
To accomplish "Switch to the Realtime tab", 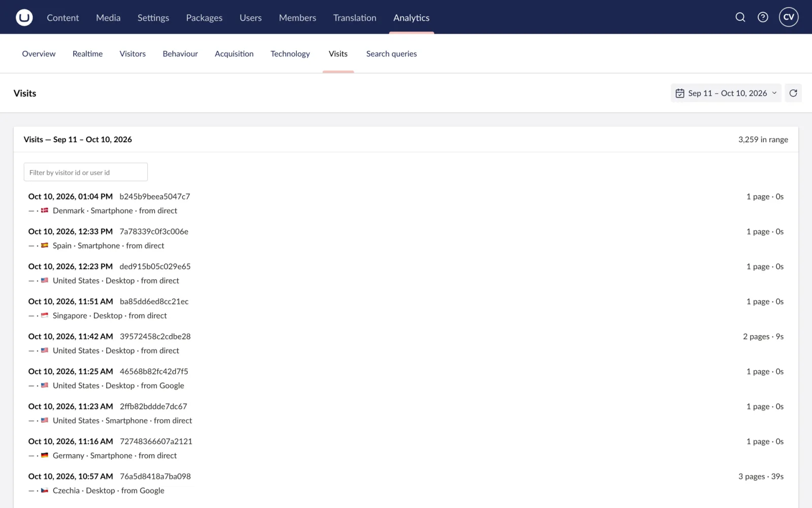I will click(x=87, y=54).
